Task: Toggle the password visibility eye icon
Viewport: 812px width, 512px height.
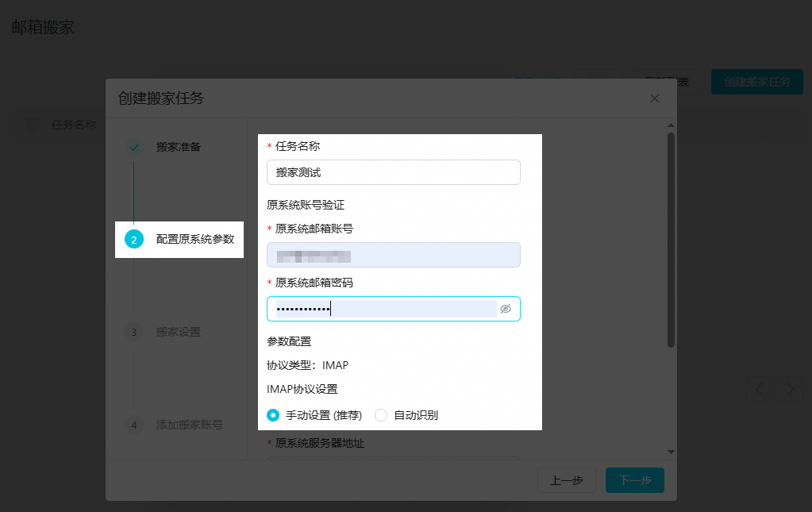Action: point(506,309)
